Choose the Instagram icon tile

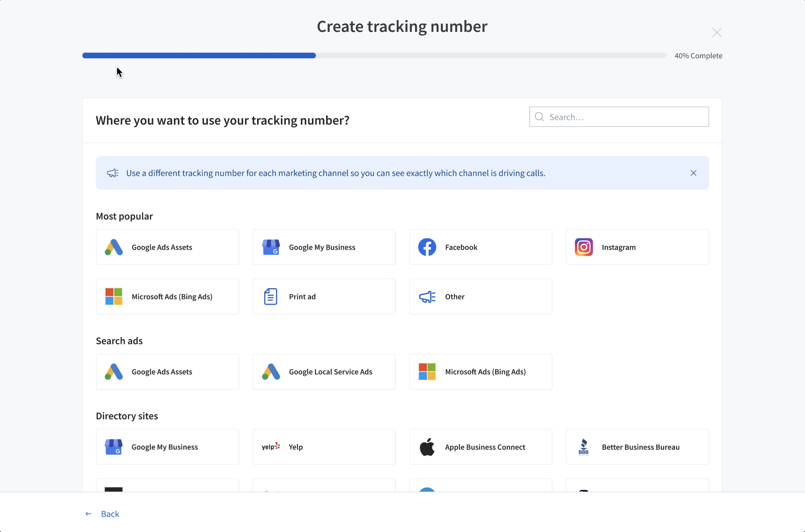[584, 247]
